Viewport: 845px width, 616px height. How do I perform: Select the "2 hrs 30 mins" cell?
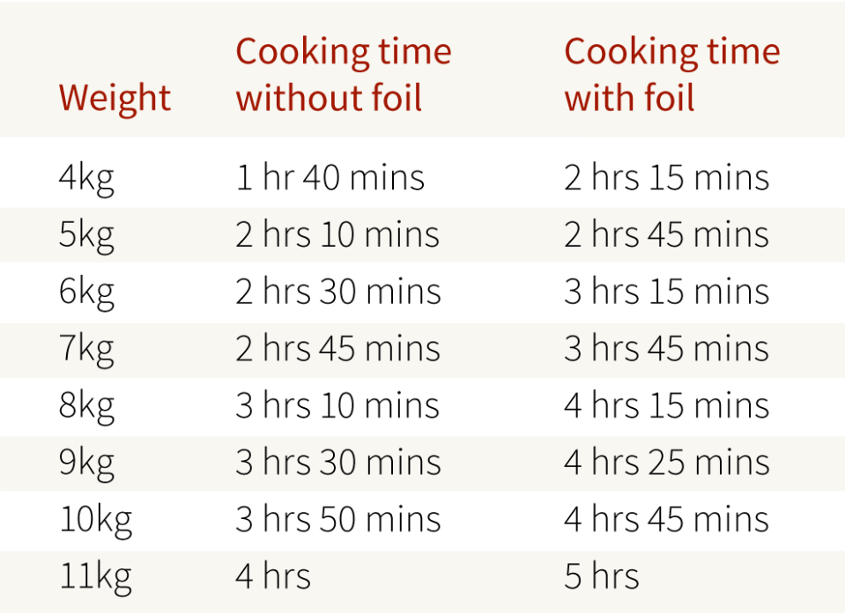click(337, 293)
